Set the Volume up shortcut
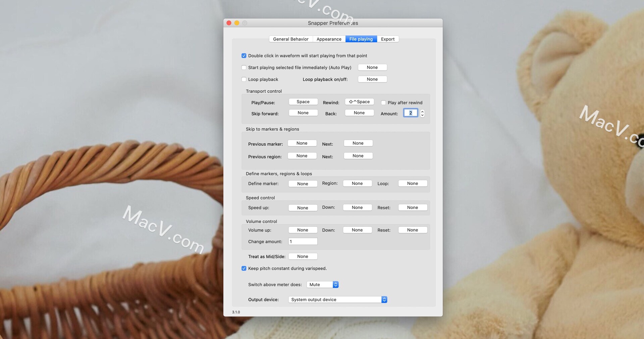Image resolution: width=644 pixels, height=339 pixels. point(303,230)
